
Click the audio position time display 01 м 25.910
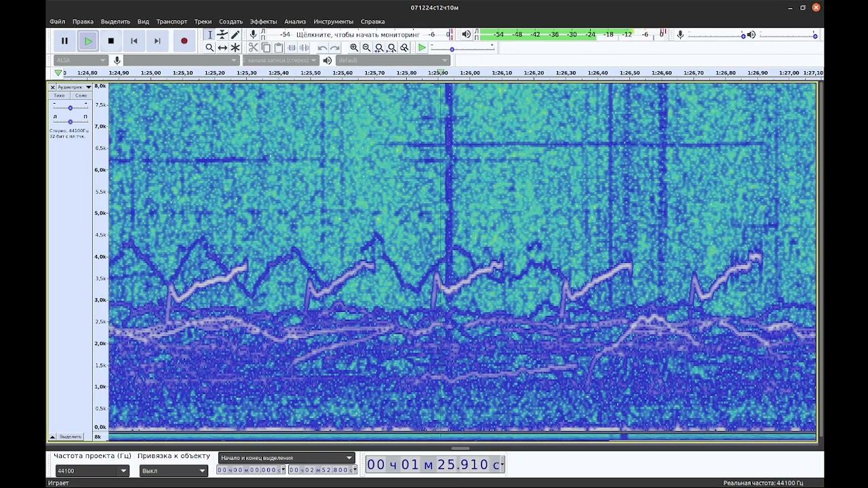pos(435,464)
